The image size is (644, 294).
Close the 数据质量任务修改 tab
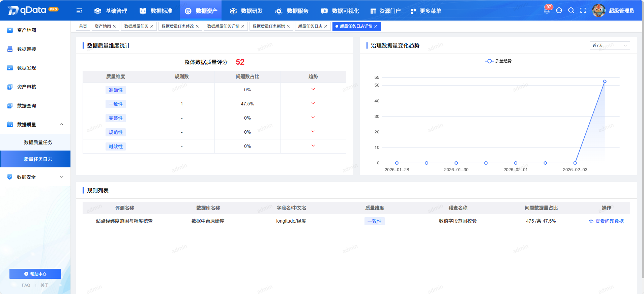tap(197, 26)
